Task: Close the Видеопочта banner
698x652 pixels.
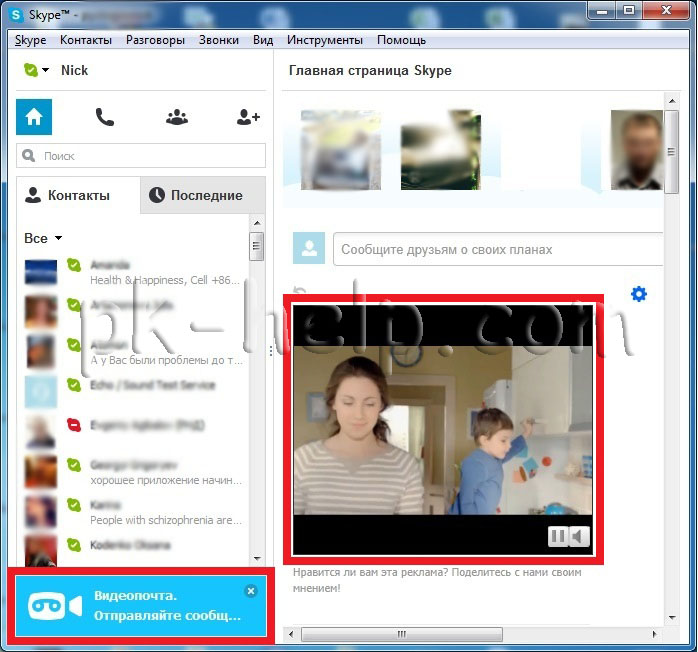Action: (x=251, y=591)
